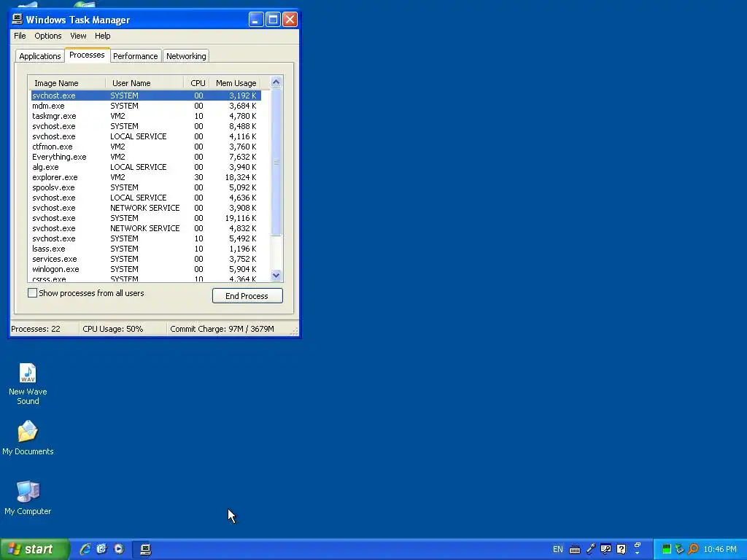Sort by Mem Usage column header

[x=235, y=83]
